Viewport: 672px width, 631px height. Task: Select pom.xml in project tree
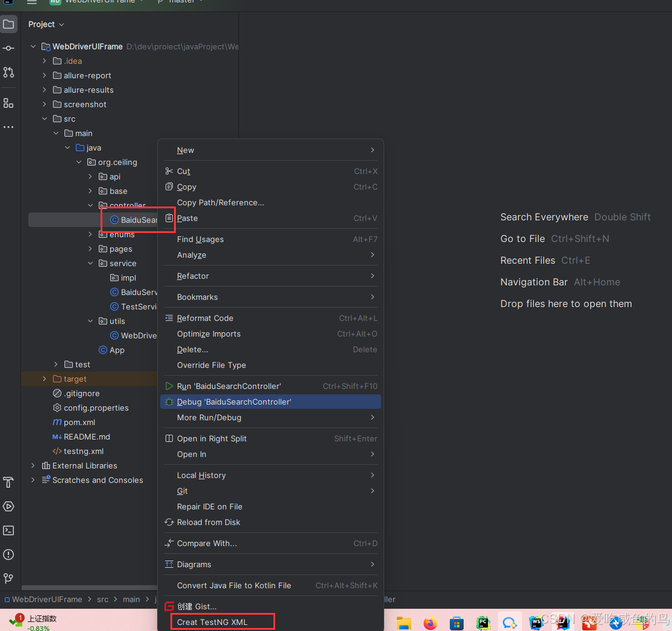(x=79, y=422)
